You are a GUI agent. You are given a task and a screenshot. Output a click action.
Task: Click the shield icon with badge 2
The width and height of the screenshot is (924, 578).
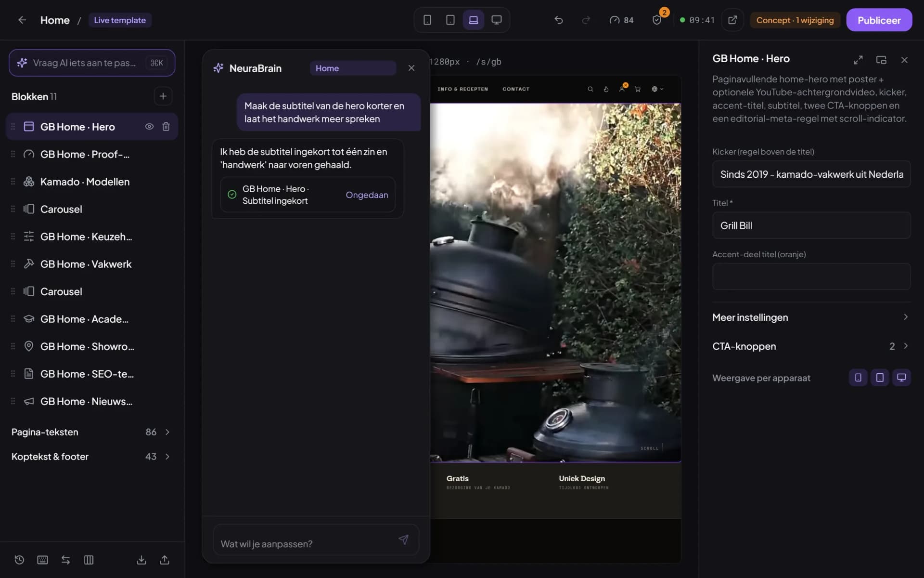pyautogui.click(x=657, y=20)
